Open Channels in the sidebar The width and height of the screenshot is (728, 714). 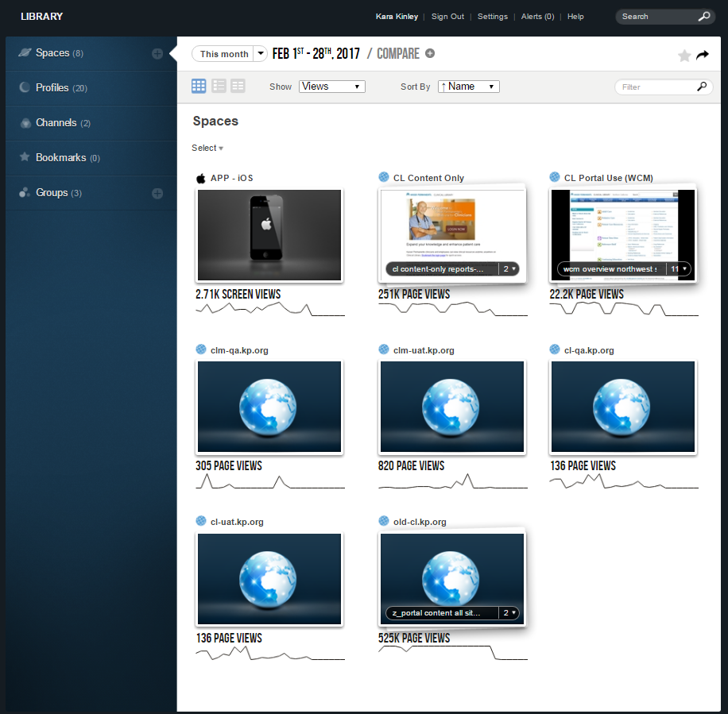(x=56, y=123)
